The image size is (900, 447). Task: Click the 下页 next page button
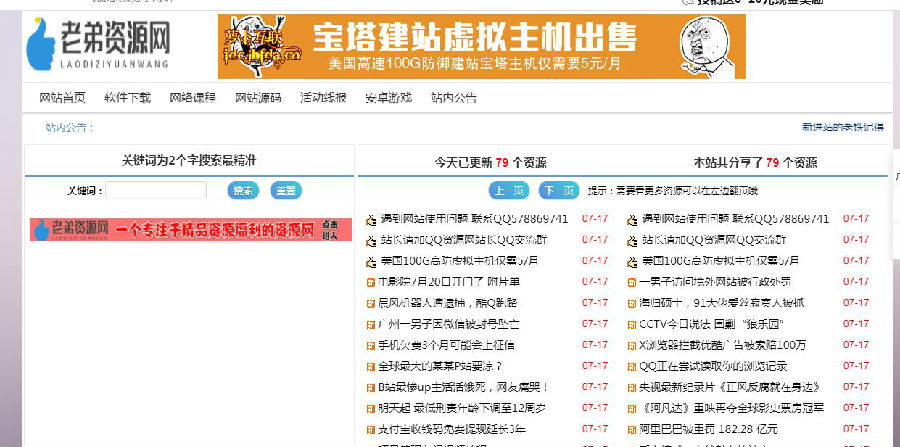pyautogui.click(x=558, y=190)
